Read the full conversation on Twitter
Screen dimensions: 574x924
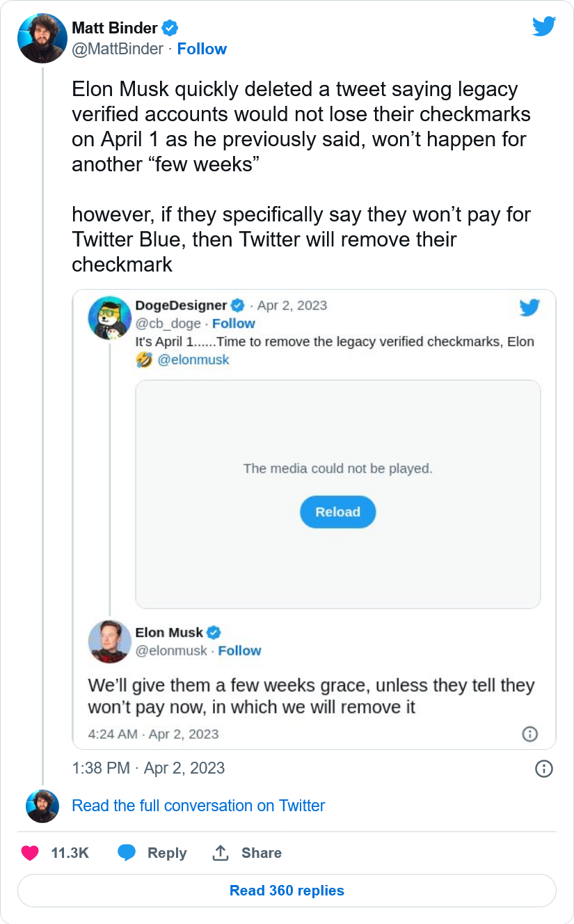click(x=198, y=806)
